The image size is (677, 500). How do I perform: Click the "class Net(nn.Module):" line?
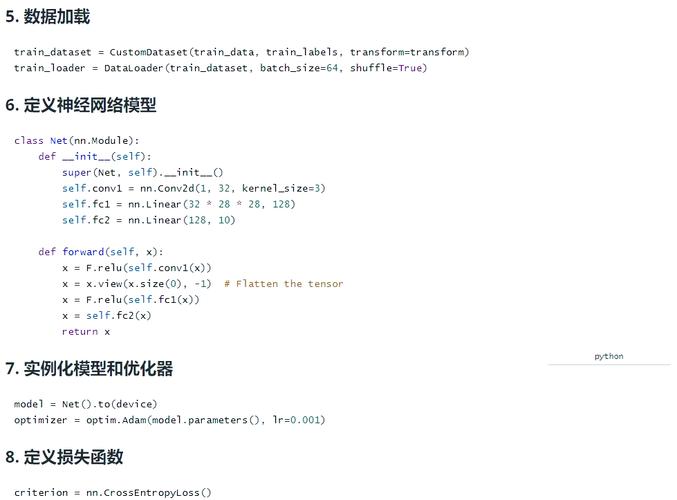click(77, 140)
